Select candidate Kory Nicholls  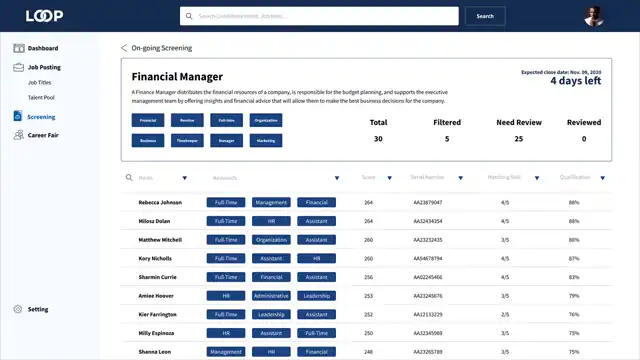155,258
